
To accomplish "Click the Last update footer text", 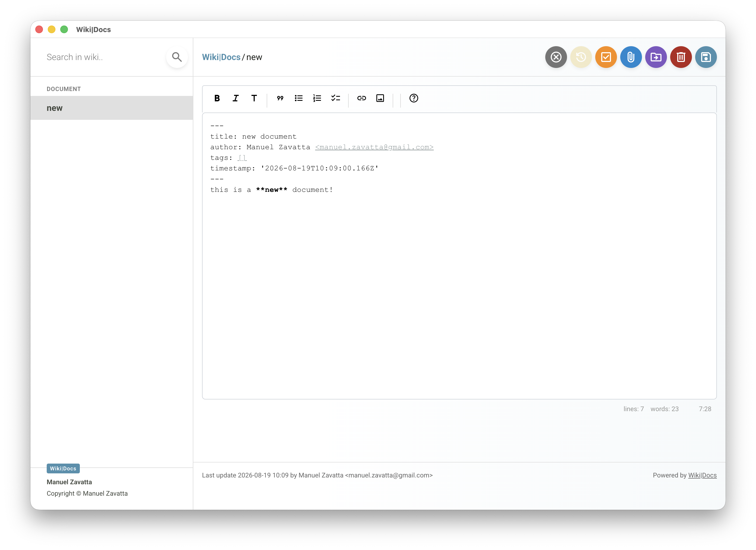I will (317, 475).
